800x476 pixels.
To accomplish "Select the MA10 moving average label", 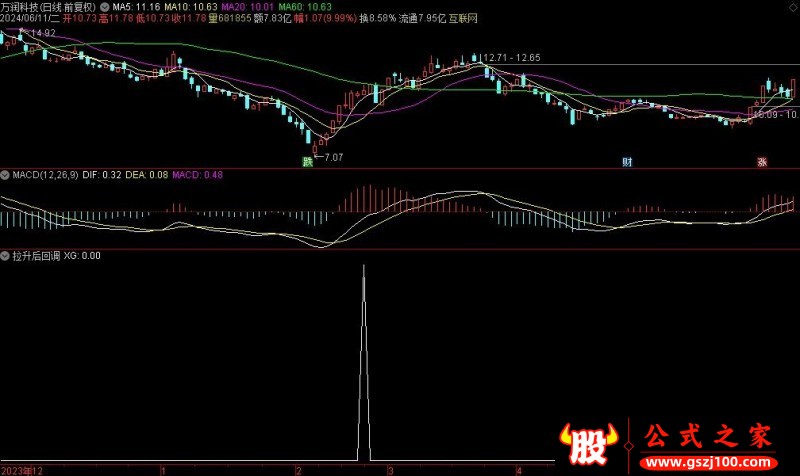I will [191, 5].
